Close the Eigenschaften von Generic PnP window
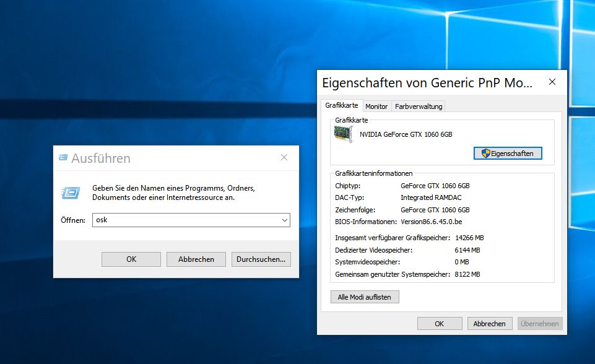 [552, 82]
